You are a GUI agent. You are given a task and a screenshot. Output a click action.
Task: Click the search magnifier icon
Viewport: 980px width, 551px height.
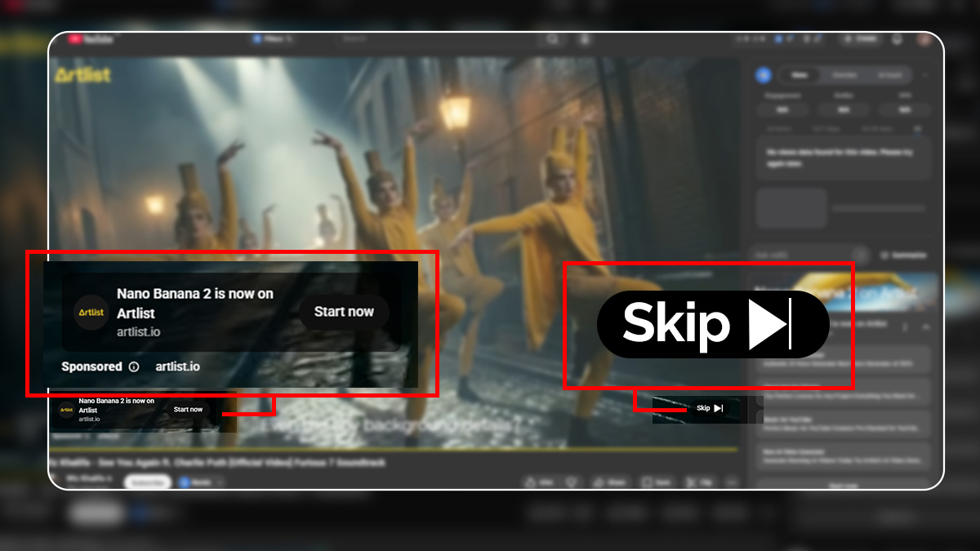pyautogui.click(x=554, y=38)
